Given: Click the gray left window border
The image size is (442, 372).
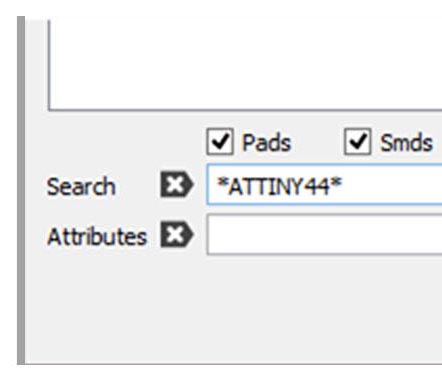Looking at the screenshot, I should coord(21,190).
